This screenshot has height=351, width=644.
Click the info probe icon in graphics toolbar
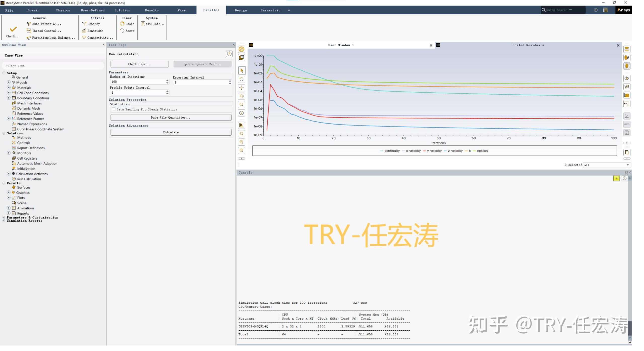[242, 113]
